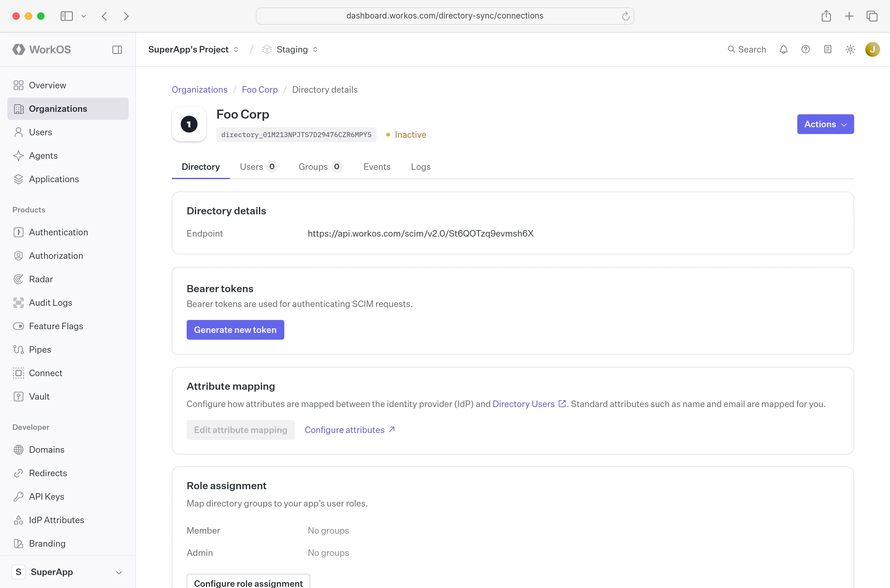Click the directory ID code badge

(296, 135)
